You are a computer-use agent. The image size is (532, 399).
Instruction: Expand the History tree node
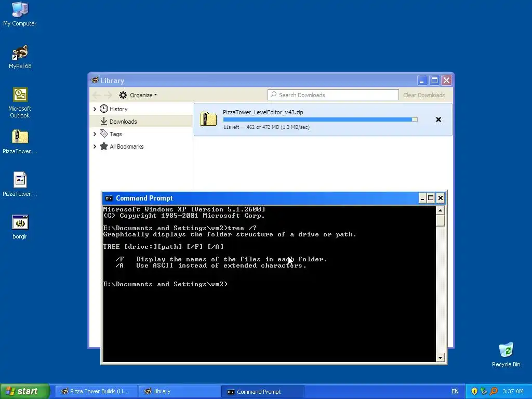pyautogui.click(x=95, y=109)
